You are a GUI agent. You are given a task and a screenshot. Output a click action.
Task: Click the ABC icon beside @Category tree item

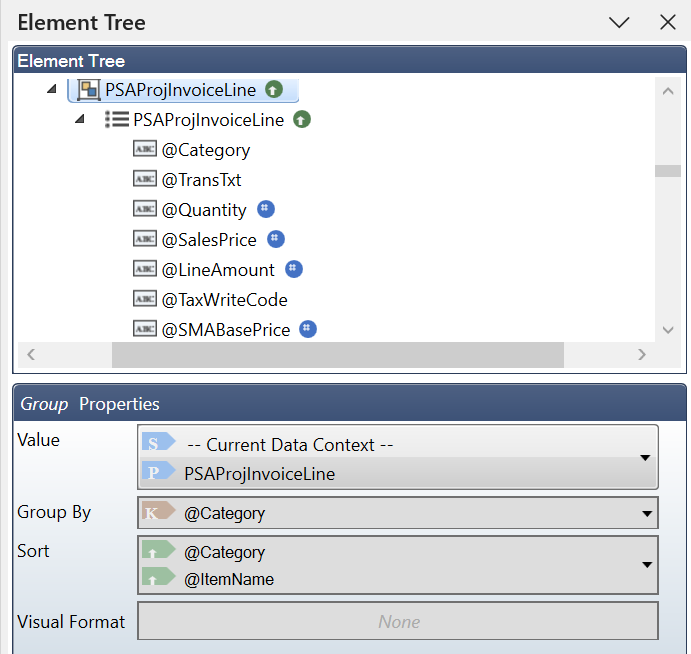pos(144,150)
